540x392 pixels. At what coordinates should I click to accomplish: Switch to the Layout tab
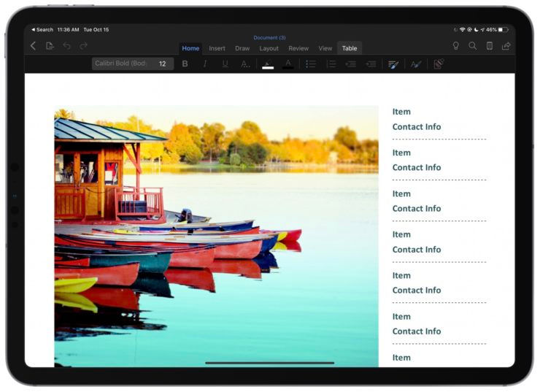[269, 48]
